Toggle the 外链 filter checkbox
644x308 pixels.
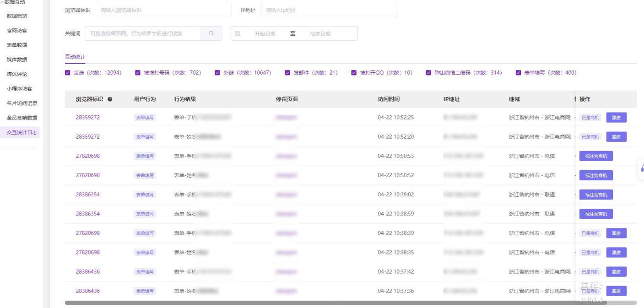click(x=217, y=73)
